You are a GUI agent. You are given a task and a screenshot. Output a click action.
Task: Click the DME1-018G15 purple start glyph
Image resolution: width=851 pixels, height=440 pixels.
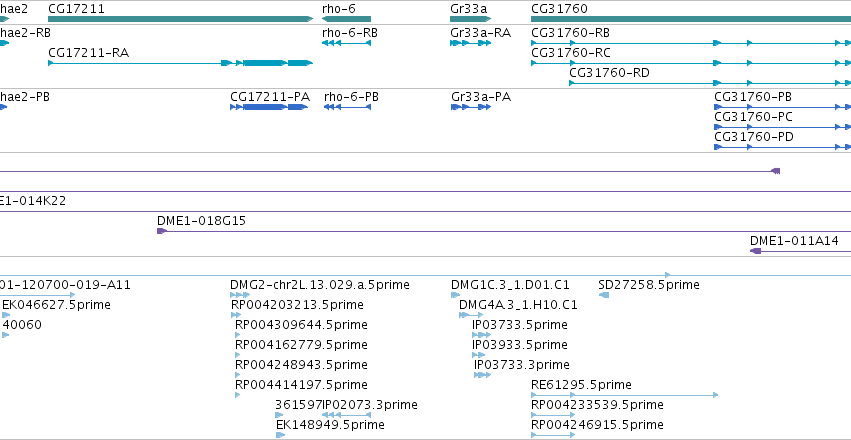click(x=162, y=231)
